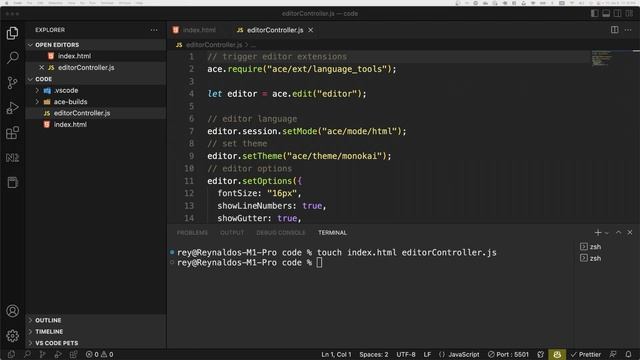Open the N2 extension icon in activity bar
This screenshot has height=360, width=640.
click(x=12, y=158)
